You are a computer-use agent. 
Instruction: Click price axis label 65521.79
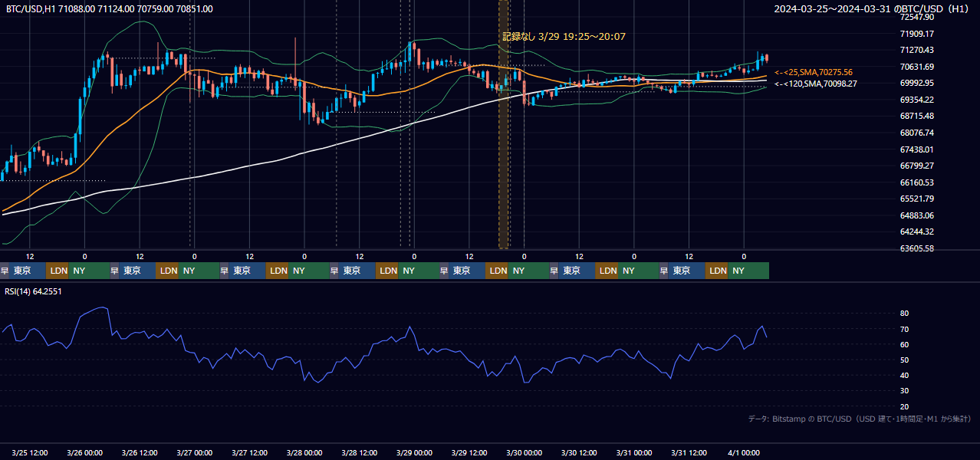(917, 199)
